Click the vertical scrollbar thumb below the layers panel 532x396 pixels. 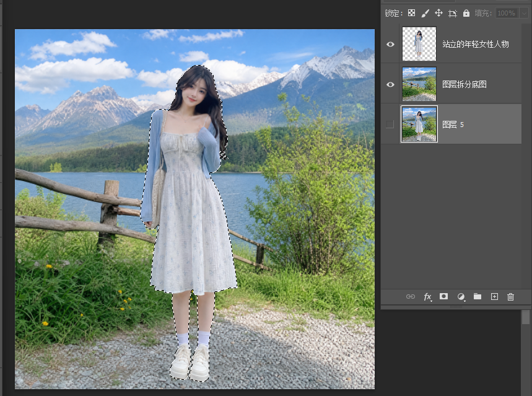(x=526, y=317)
